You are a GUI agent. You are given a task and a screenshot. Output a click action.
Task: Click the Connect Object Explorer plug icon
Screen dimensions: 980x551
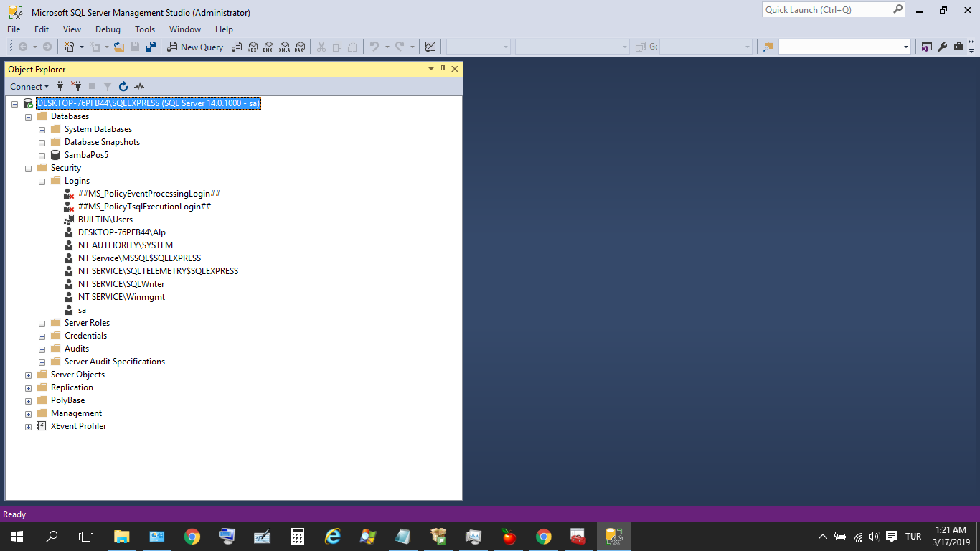[60, 86]
